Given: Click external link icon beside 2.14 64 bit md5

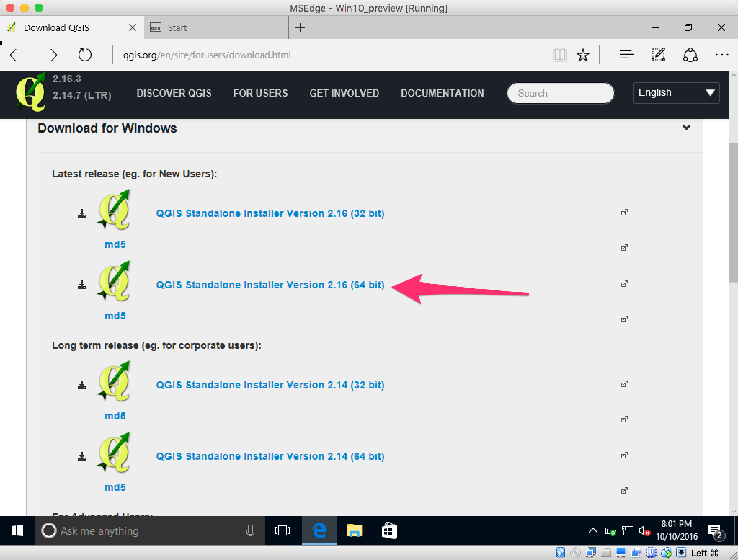Looking at the screenshot, I should pos(624,490).
